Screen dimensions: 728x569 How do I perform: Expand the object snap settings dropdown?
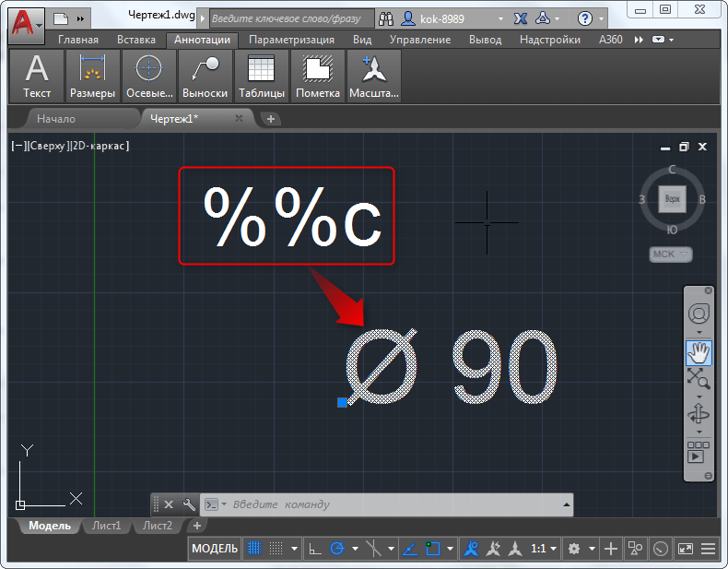[x=451, y=549]
